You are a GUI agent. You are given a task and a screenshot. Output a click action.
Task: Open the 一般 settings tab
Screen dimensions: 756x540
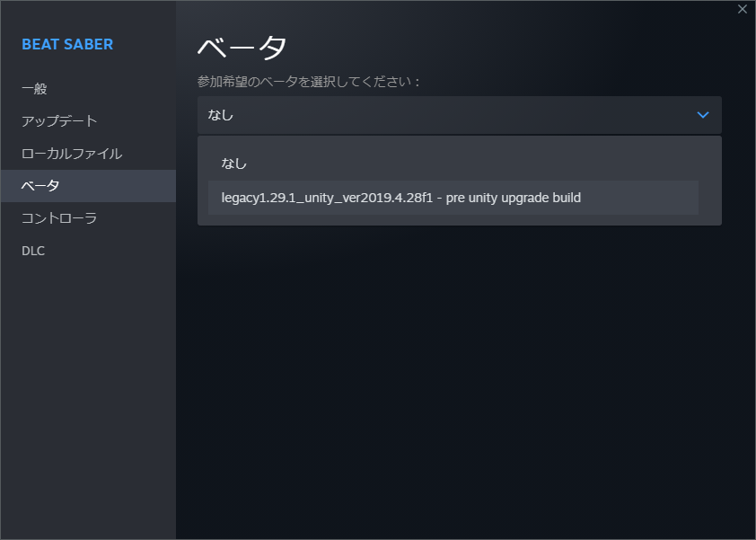point(88,89)
